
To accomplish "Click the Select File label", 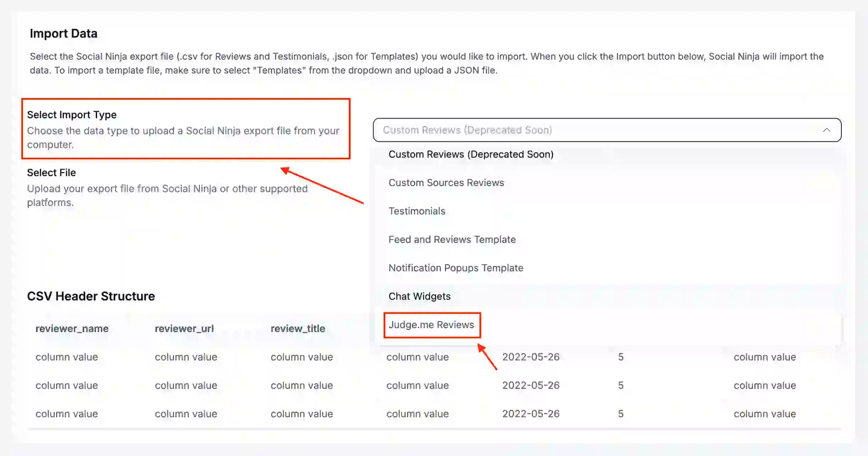I will click(x=51, y=173).
